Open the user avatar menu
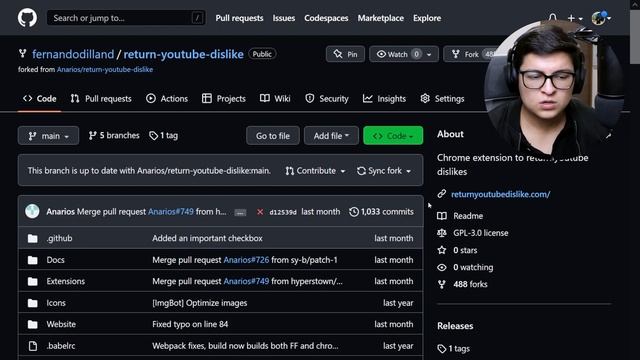The width and height of the screenshot is (640, 360). 601,18
